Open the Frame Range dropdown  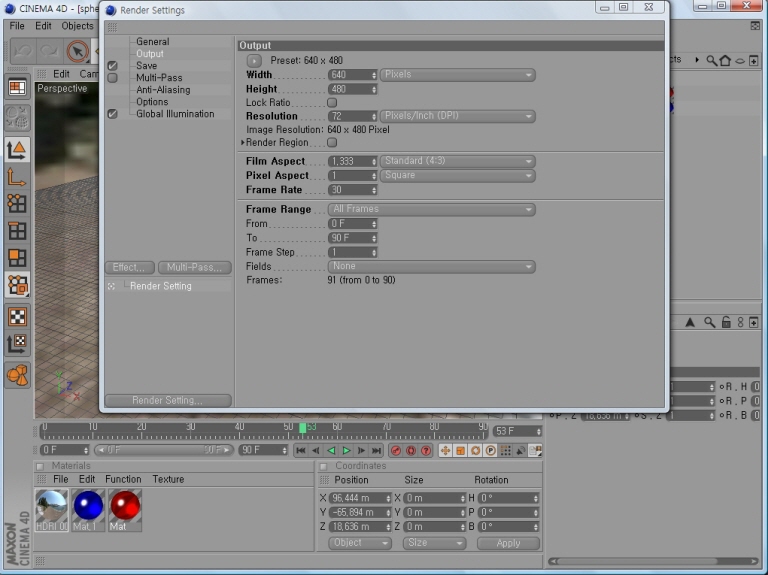(x=432, y=210)
